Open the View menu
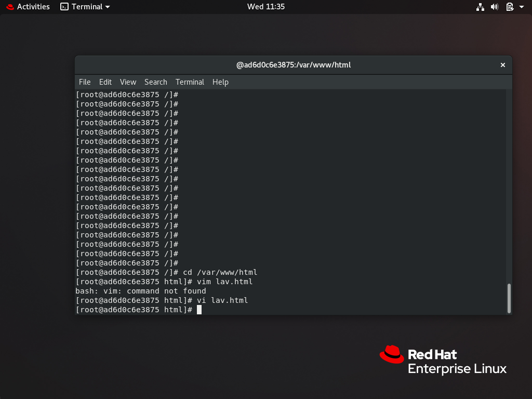Viewport: 532px width, 399px height. [128, 82]
